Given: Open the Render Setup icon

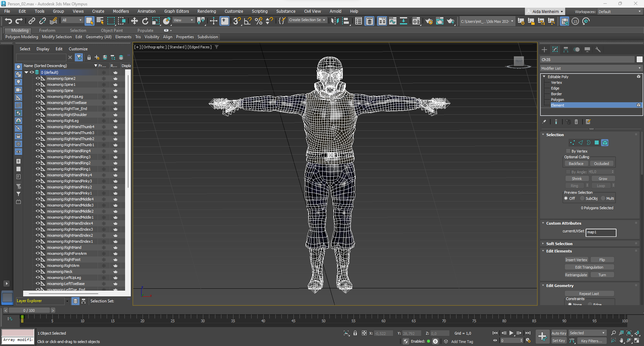Looking at the screenshot, I should pyautogui.click(x=429, y=21).
